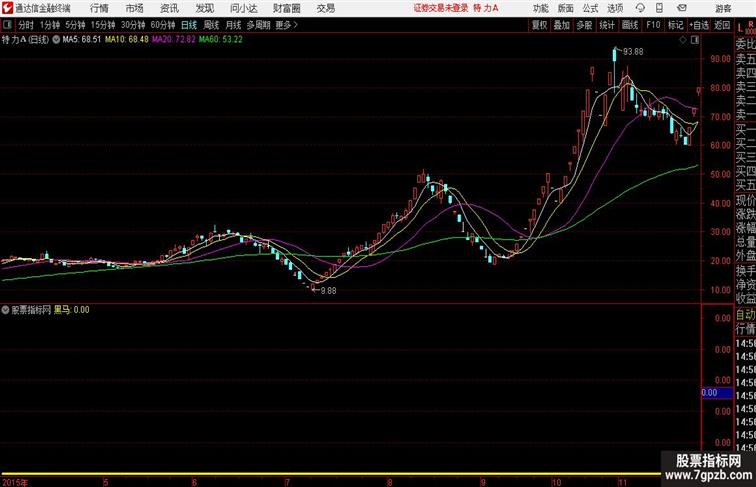
Task: Click the 多股 multi-stock toolbar button
Action: pyautogui.click(x=584, y=25)
